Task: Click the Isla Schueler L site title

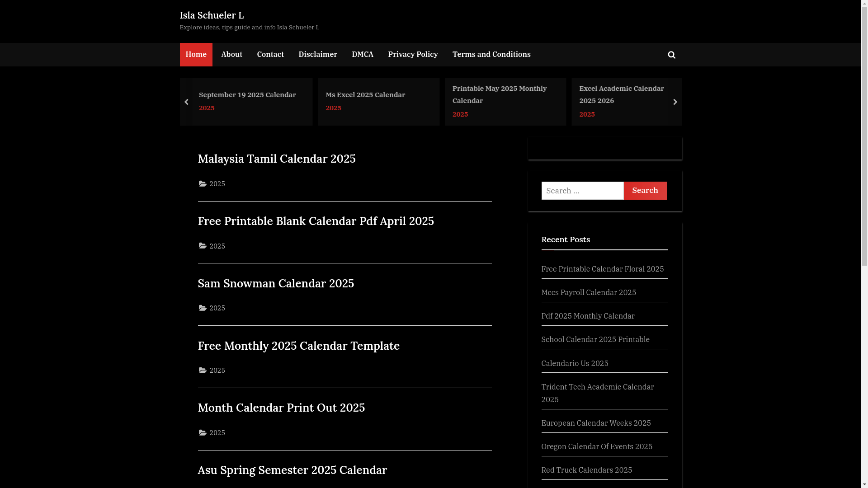Action: coord(212,15)
